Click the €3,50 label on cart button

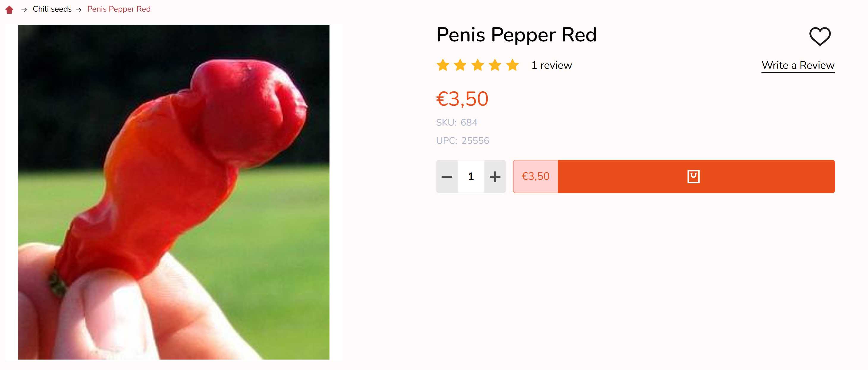[536, 177]
